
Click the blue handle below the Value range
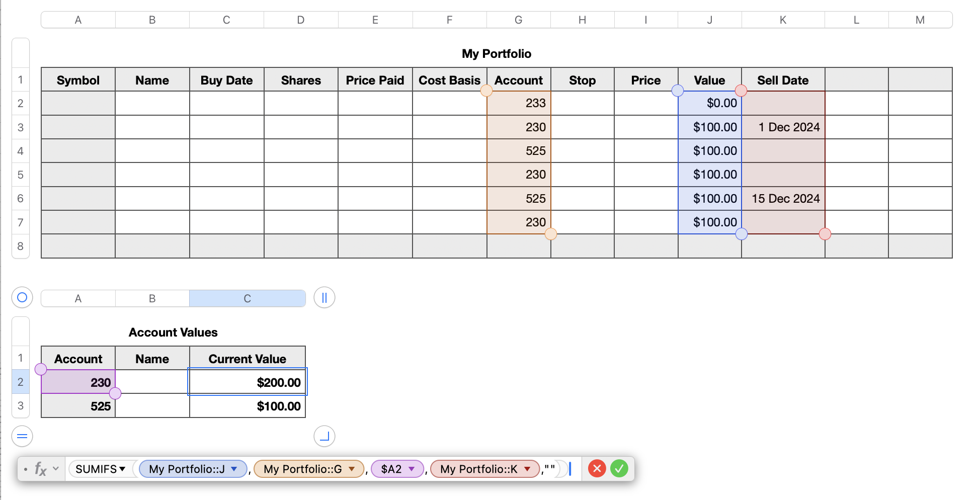point(741,234)
